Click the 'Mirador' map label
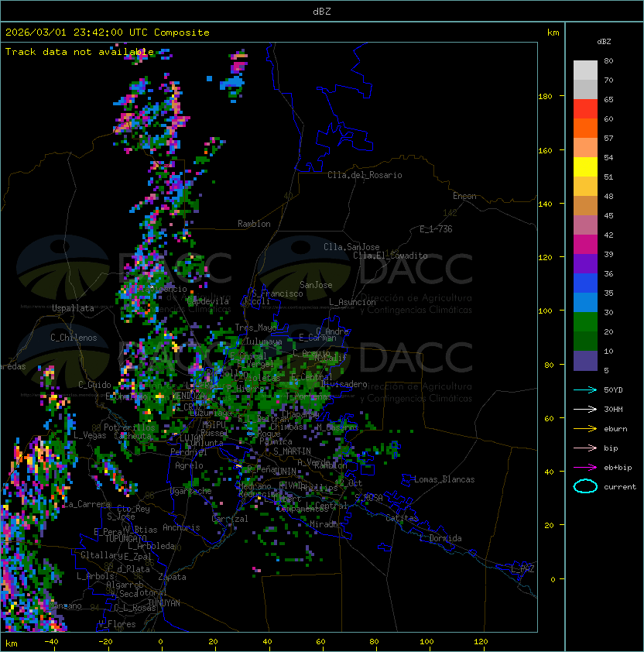644x652 pixels. (x=326, y=524)
